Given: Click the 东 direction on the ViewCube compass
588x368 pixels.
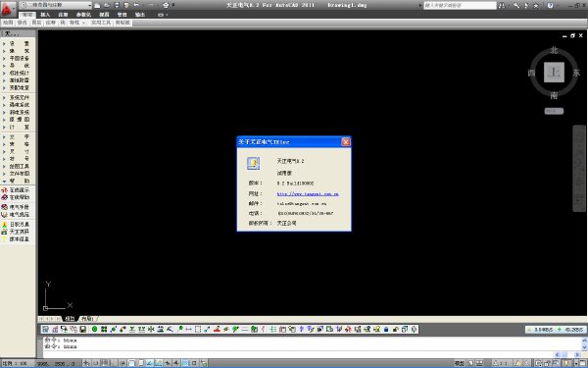Looking at the screenshot, I should coord(576,73).
